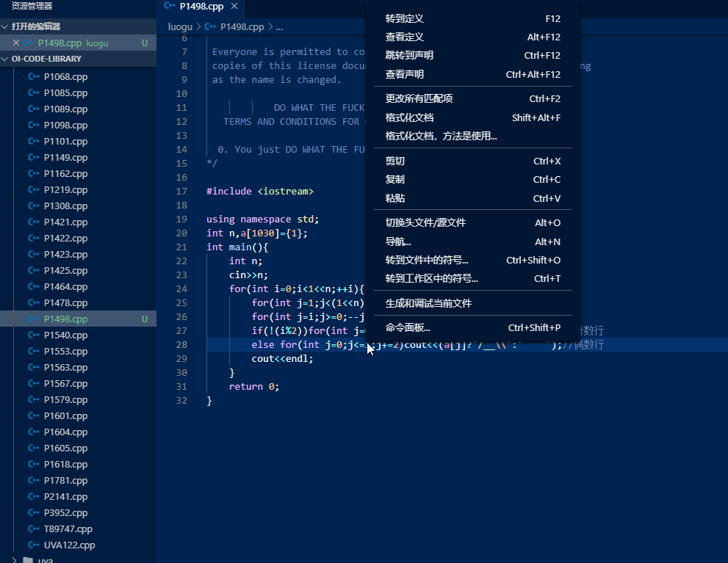Viewport: 728px width, 563px height.
Task: Select file P1563.cpp
Action: [x=65, y=367]
